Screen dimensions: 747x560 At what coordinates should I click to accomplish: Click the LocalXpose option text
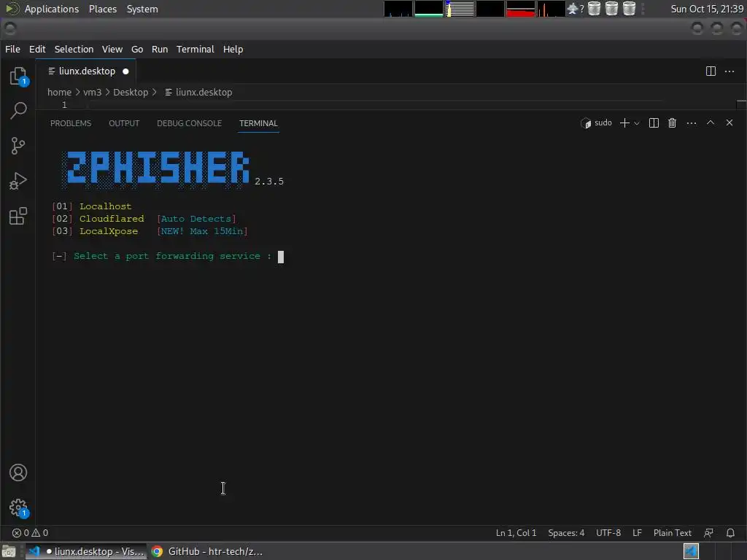click(109, 231)
